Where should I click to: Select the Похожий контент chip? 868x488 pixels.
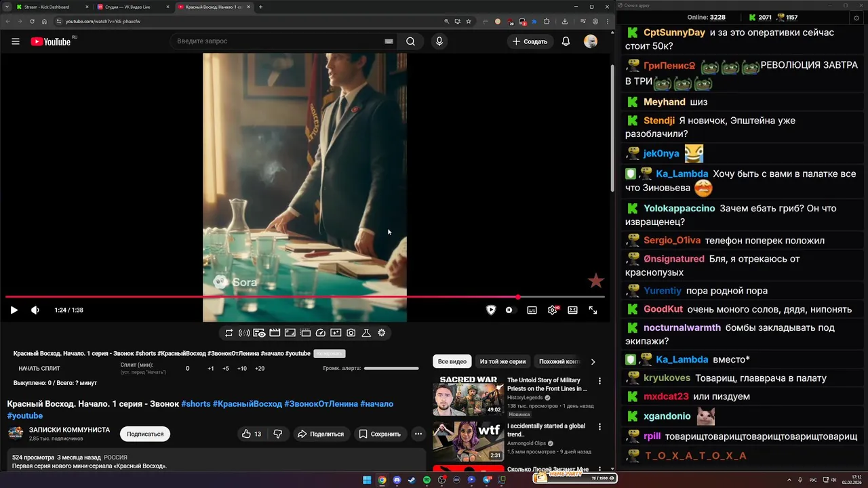[x=559, y=361]
